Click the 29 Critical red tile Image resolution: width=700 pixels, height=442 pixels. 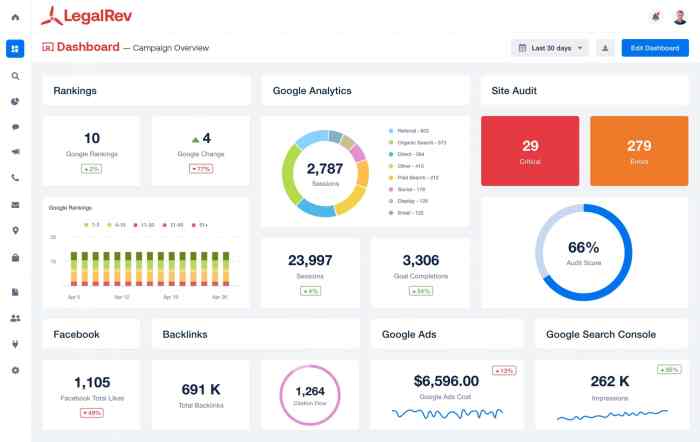[x=530, y=150]
